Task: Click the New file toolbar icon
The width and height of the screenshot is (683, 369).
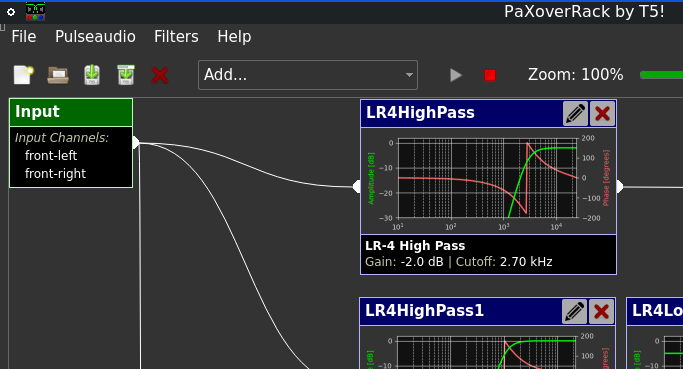Action: point(24,75)
